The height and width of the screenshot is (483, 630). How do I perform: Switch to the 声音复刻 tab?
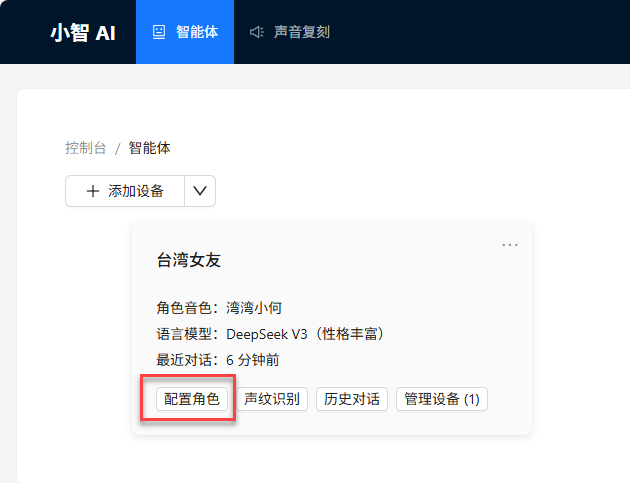(301, 32)
